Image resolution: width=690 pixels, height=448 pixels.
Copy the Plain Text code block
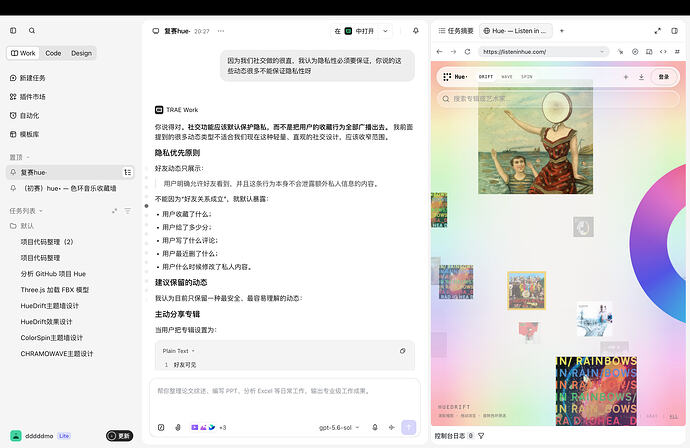tap(402, 351)
